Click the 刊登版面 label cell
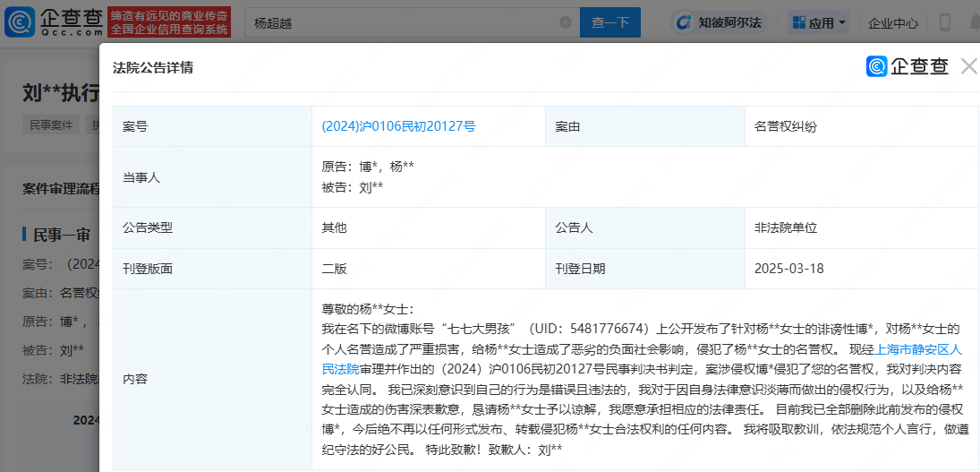 click(212, 269)
